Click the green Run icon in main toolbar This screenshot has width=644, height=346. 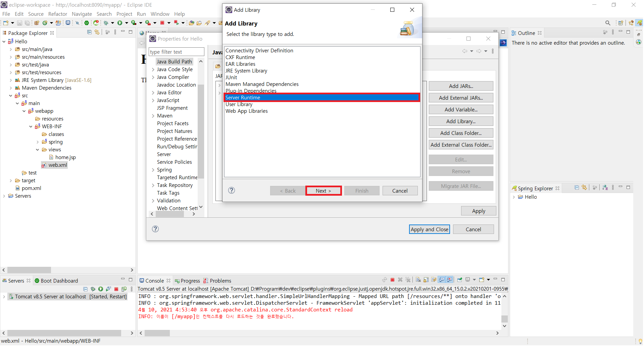pos(120,23)
